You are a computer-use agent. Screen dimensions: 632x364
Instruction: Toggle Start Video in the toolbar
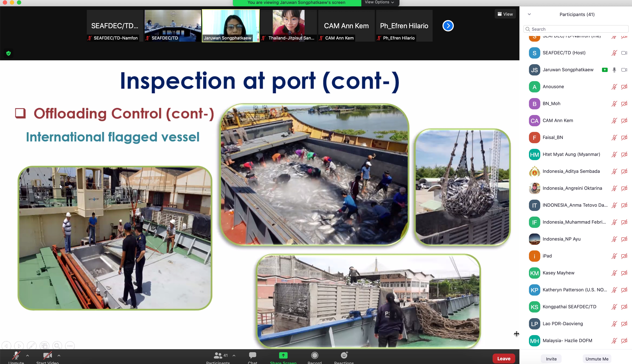point(47,355)
